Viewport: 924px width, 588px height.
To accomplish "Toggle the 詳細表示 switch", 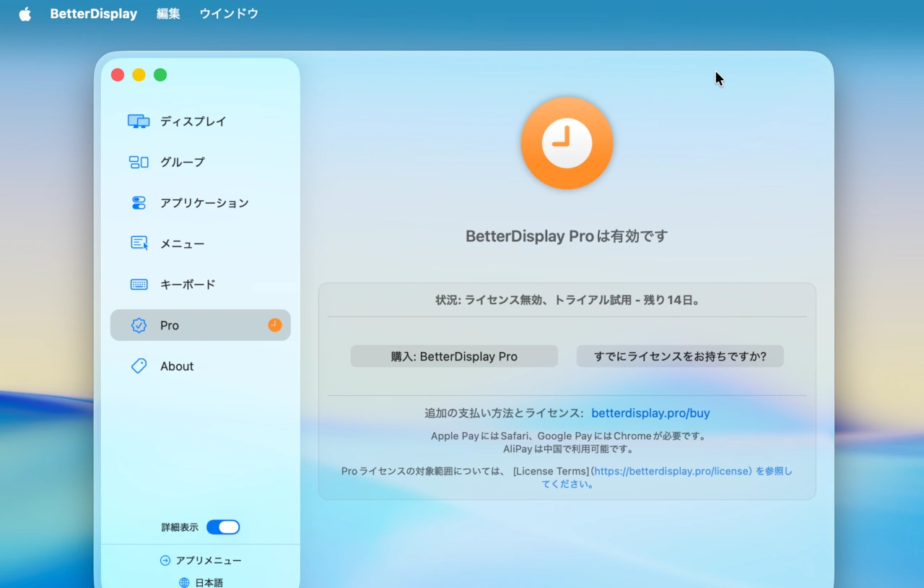I will click(223, 527).
